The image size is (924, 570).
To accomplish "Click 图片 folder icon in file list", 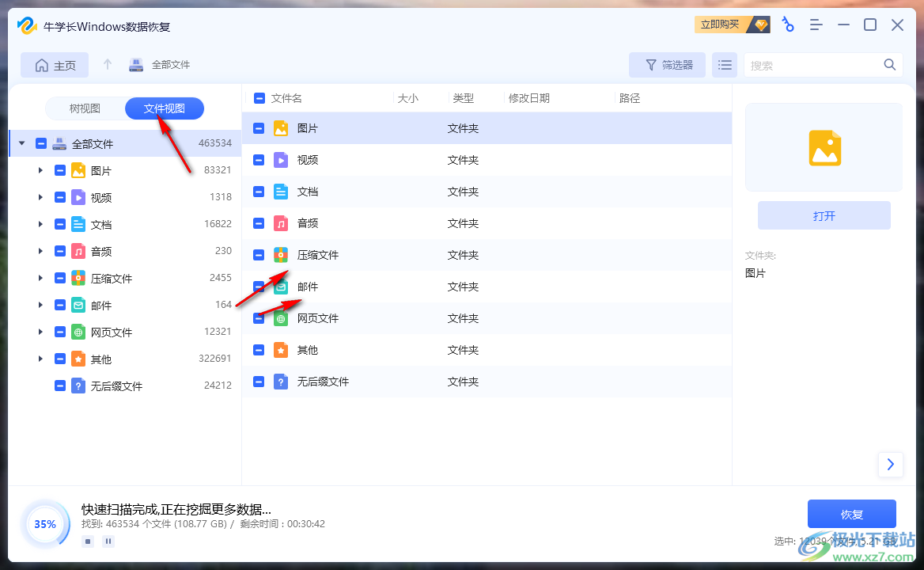I will 281,128.
